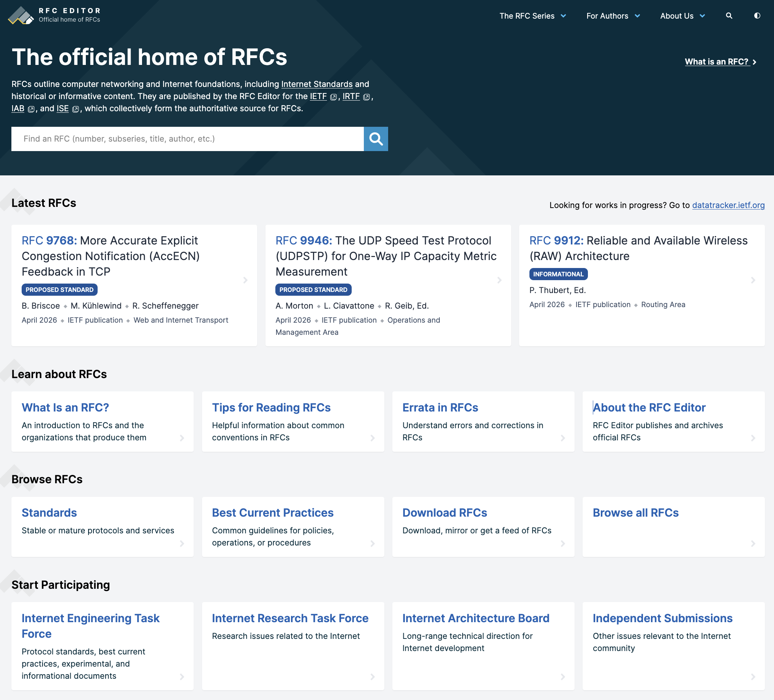Click the RFC Editor logo icon
The image size is (774, 700).
[x=21, y=15]
